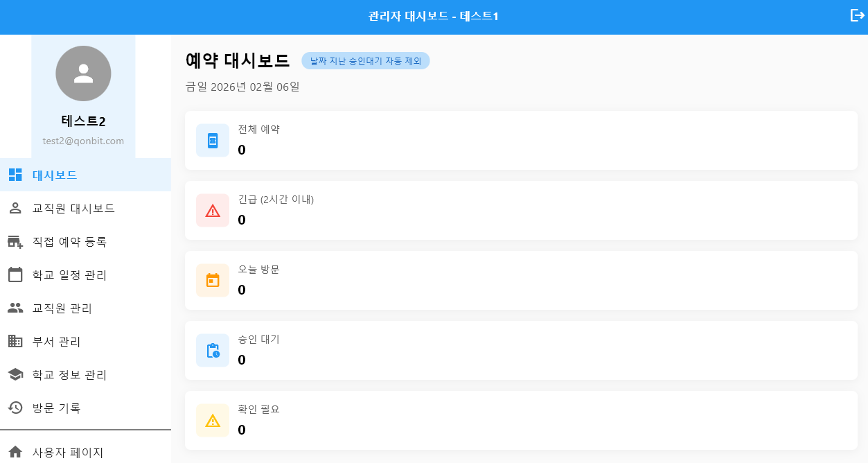This screenshot has width=868, height=463.
Task: Click the test2@qonbit.com email text
Action: click(83, 141)
